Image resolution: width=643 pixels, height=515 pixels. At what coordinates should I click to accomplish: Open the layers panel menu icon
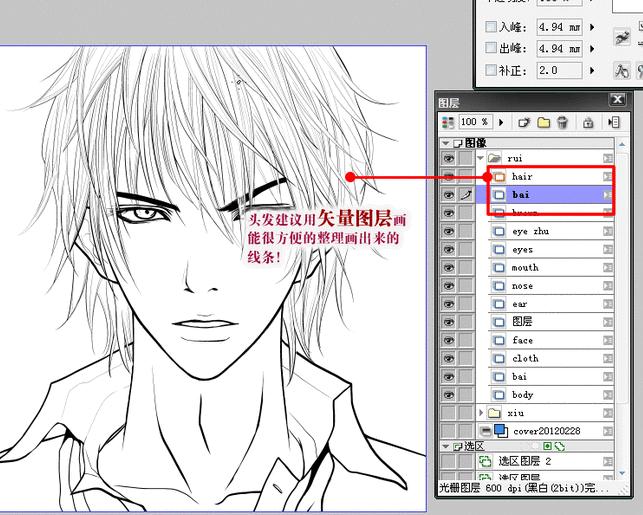pos(614,122)
